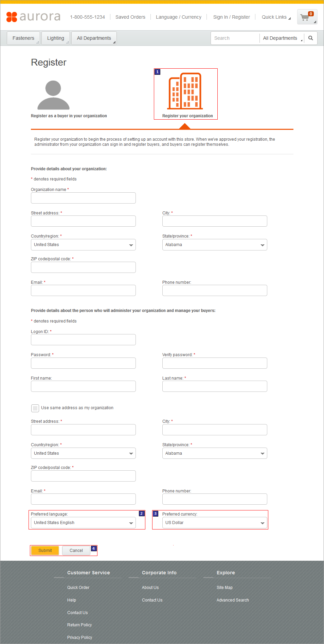Go to Advanced Search
Image resolution: width=324 pixels, height=644 pixels.
point(232,600)
